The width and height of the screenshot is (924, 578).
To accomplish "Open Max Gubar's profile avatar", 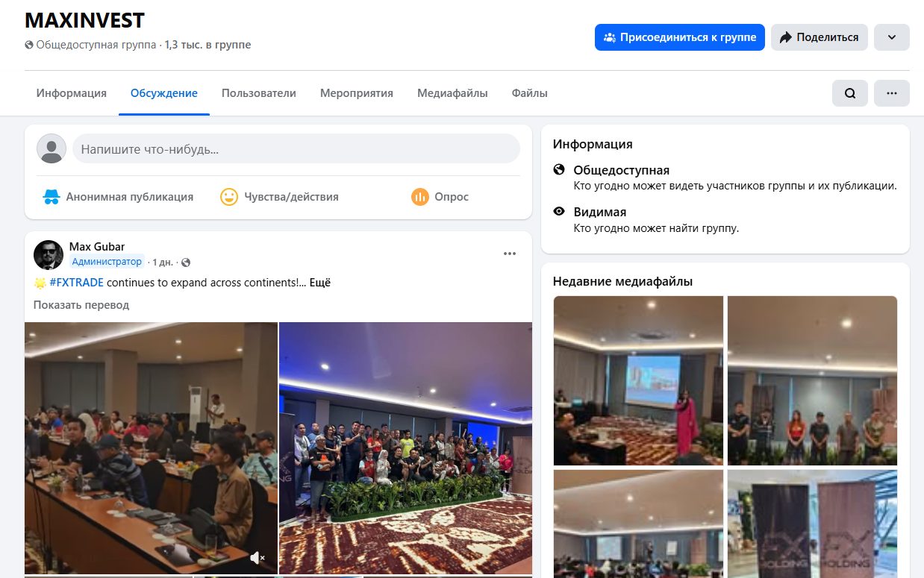I will pos(49,255).
